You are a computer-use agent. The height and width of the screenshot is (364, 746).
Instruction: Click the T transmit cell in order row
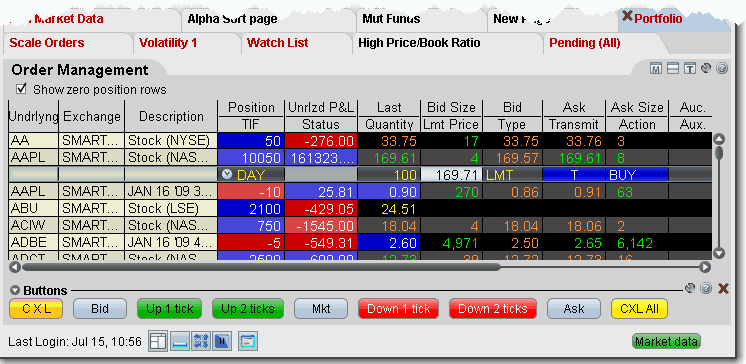click(x=574, y=175)
